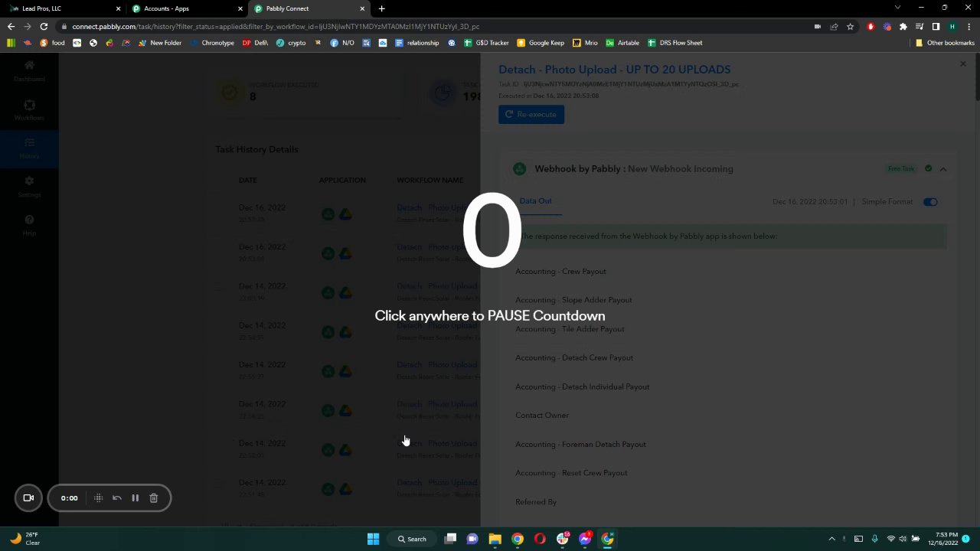Open the G$D Tracker bookmark
The width and height of the screenshot is (980, 551).
point(486,43)
